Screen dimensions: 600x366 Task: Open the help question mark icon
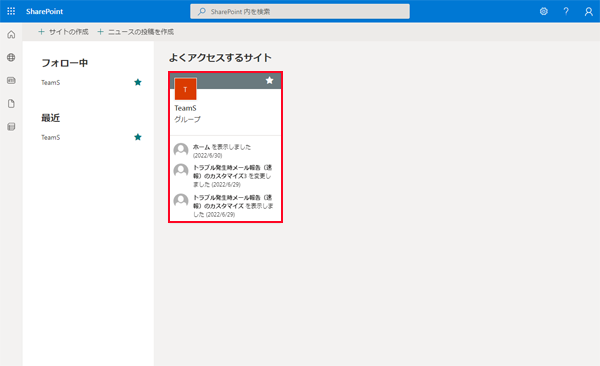point(566,11)
